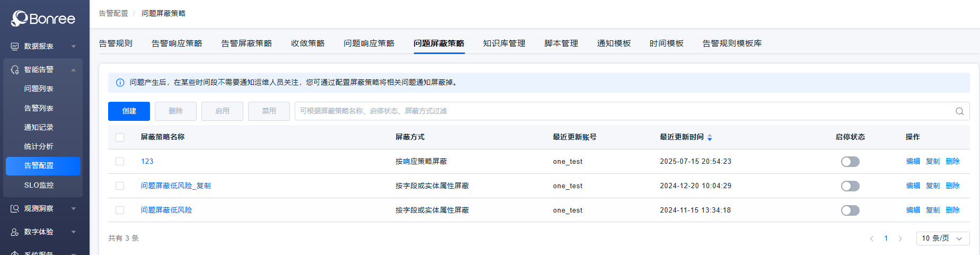The height and width of the screenshot is (255, 980).
Task: Click the 数字体验 user icon
Action: (x=15, y=232)
